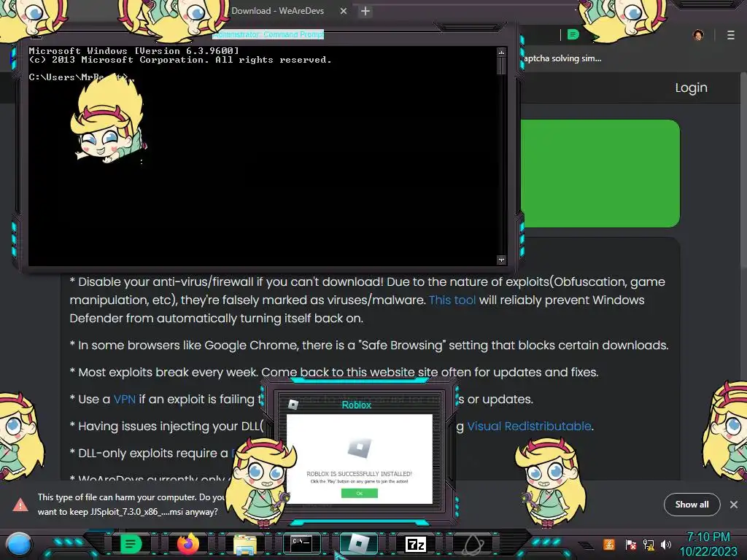Open Action Center flag tray icon

(630, 544)
